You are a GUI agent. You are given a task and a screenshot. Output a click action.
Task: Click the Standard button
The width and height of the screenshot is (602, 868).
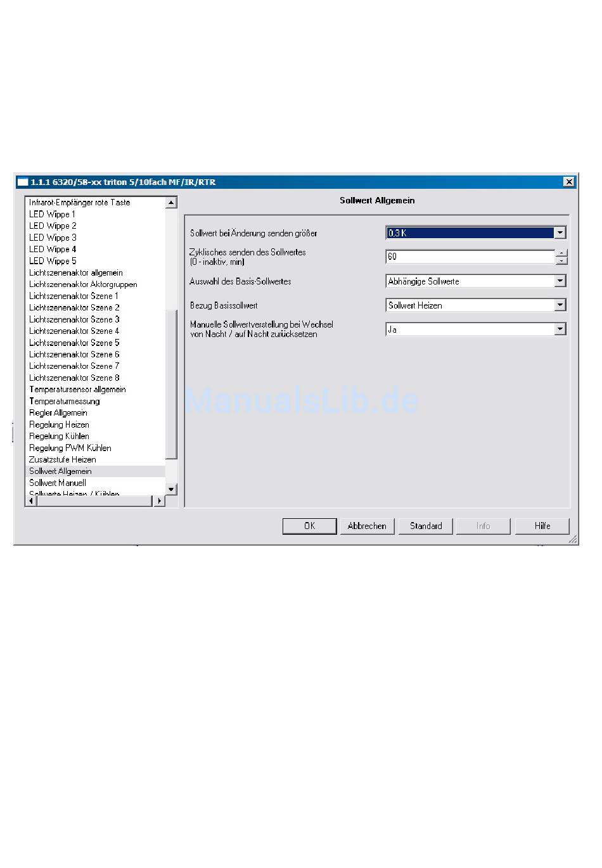[x=426, y=526]
